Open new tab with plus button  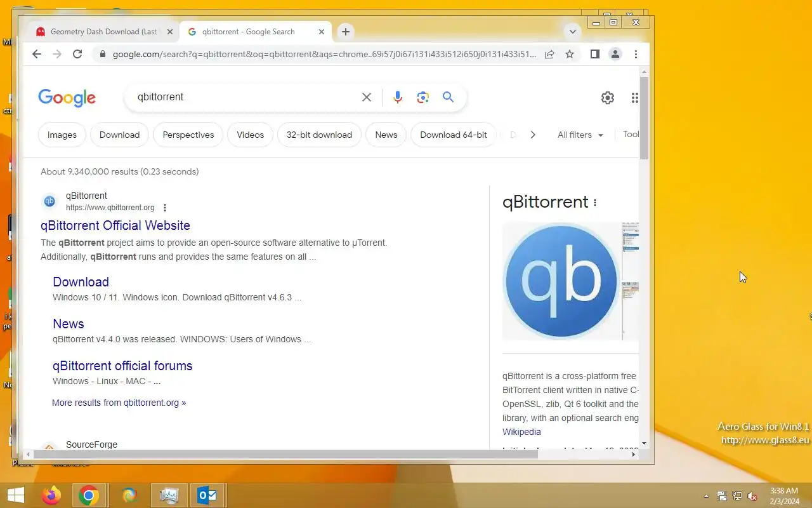click(x=345, y=32)
